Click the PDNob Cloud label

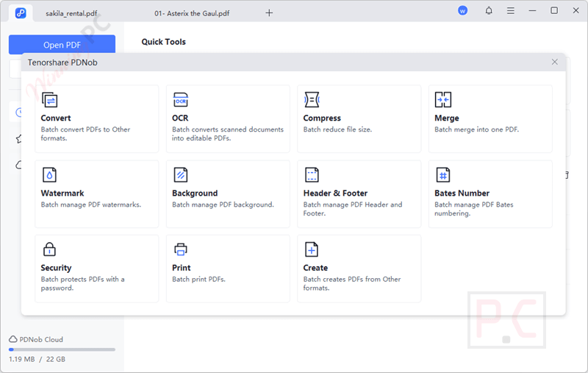[x=41, y=340]
